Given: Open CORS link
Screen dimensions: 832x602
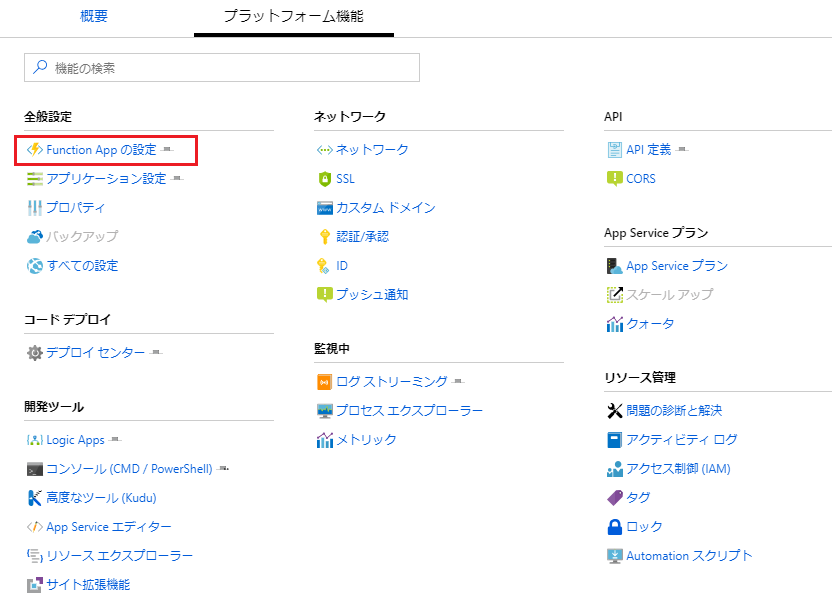Looking at the screenshot, I should pos(641,179).
